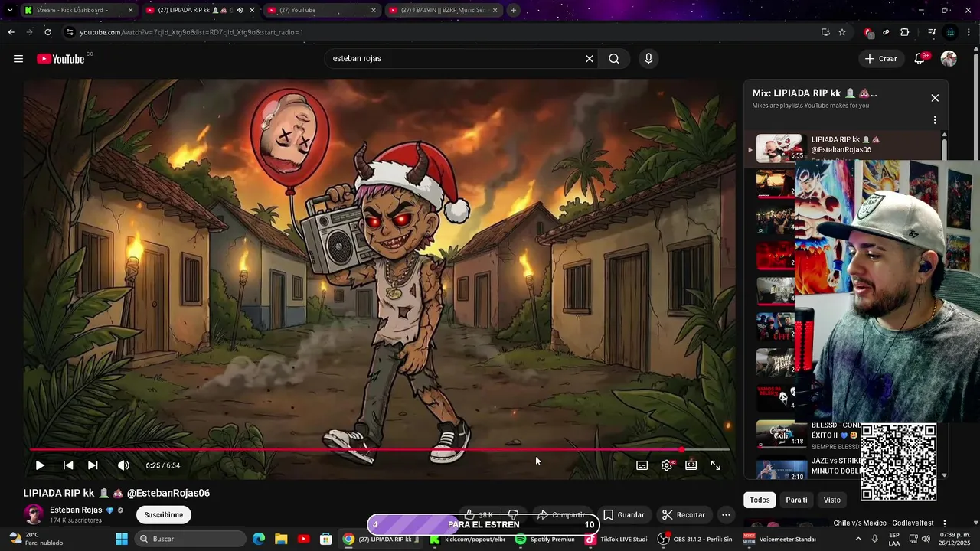Open TikTok LIVE Studio taskbar item
The height and width of the screenshot is (551, 980).
616,539
